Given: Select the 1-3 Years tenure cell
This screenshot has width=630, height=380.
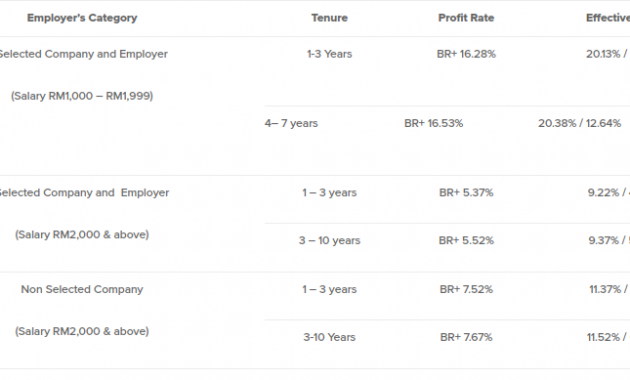Looking at the screenshot, I should 329,54.
